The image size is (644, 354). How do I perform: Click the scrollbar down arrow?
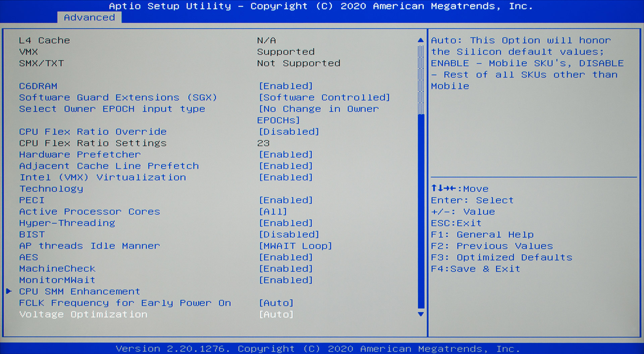pos(421,314)
